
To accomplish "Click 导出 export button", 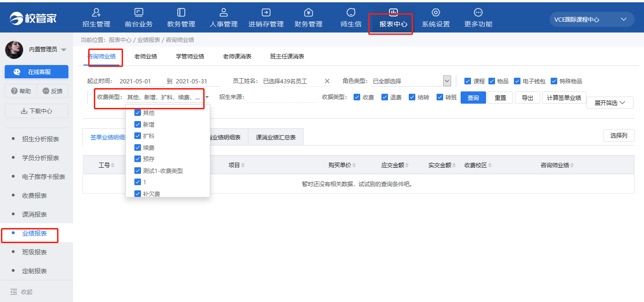I will (x=528, y=98).
